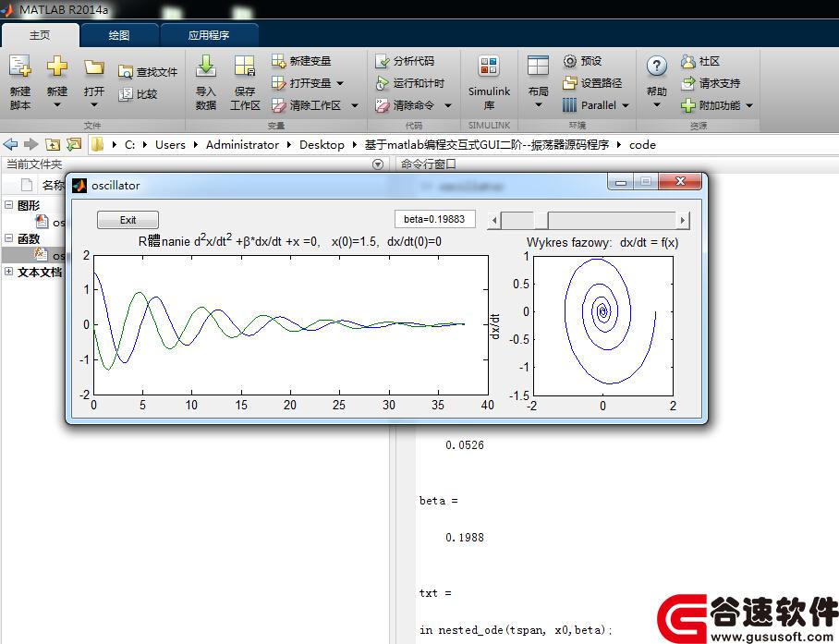The width and height of the screenshot is (839, 644).
Task: Click Set Path (设置路径) icon
Action: tap(570, 83)
